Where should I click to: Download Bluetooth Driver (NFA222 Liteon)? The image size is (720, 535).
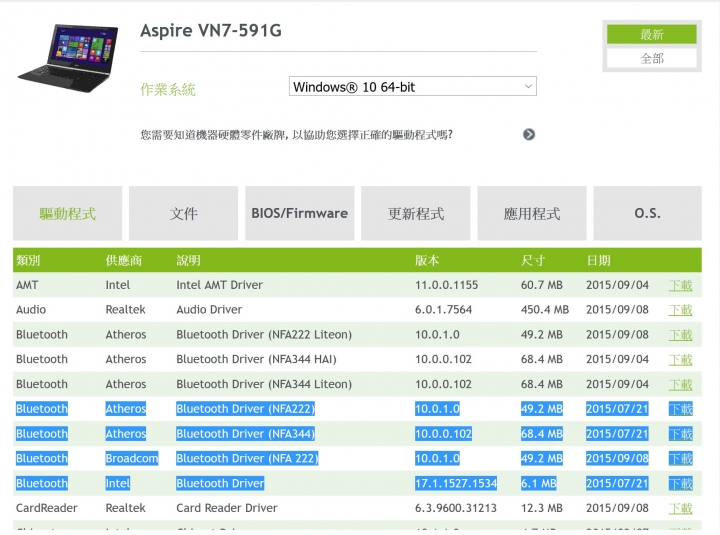pos(680,335)
